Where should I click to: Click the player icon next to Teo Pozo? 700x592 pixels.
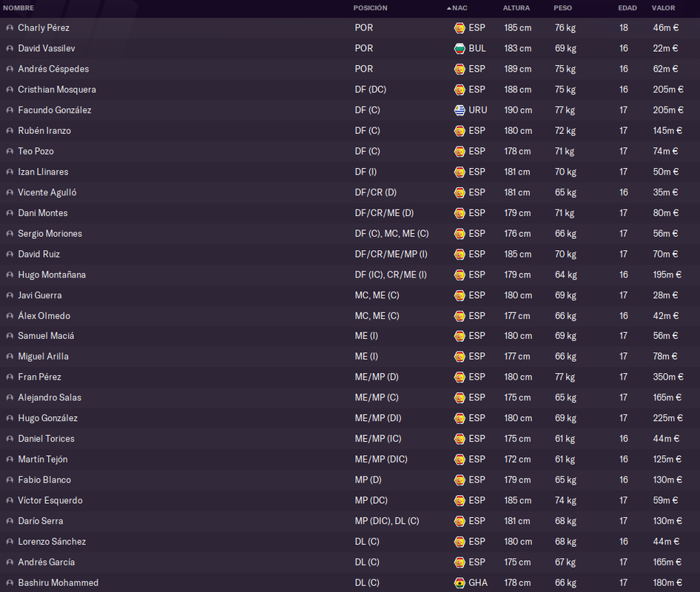tap(10, 152)
